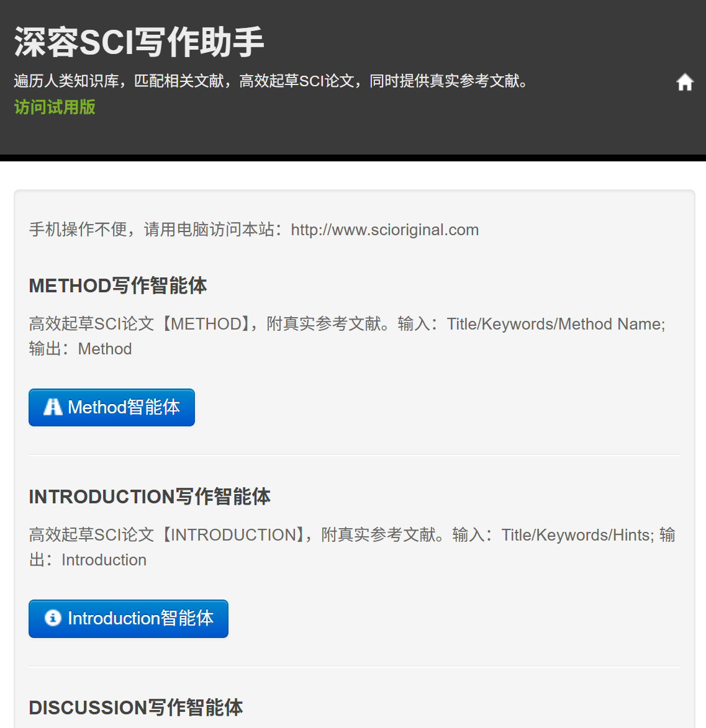Click the METHOD写作智能体 heading
706x728 pixels.
click(118, 285)
